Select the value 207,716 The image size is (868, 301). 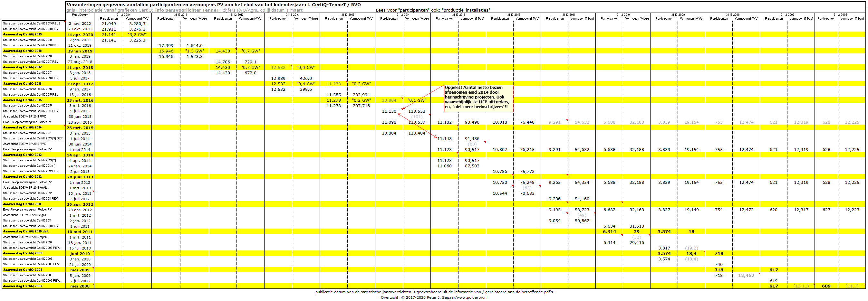(x=361, y=106)
